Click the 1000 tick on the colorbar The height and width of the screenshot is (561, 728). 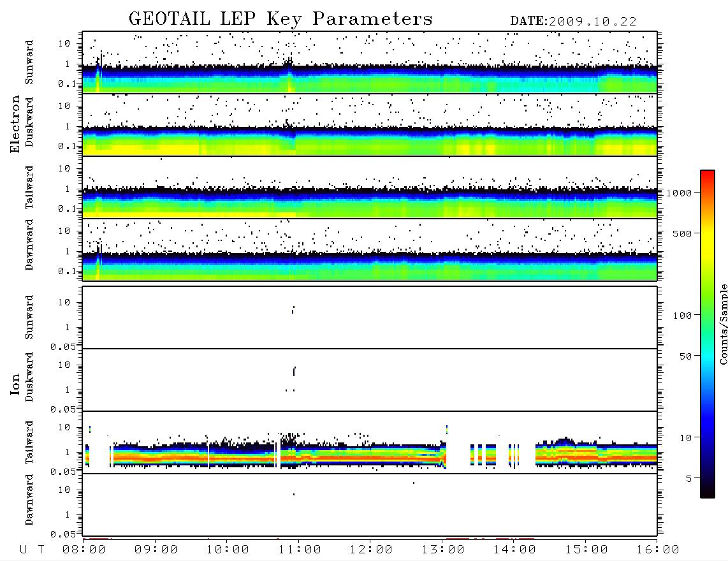click(680, 193)
